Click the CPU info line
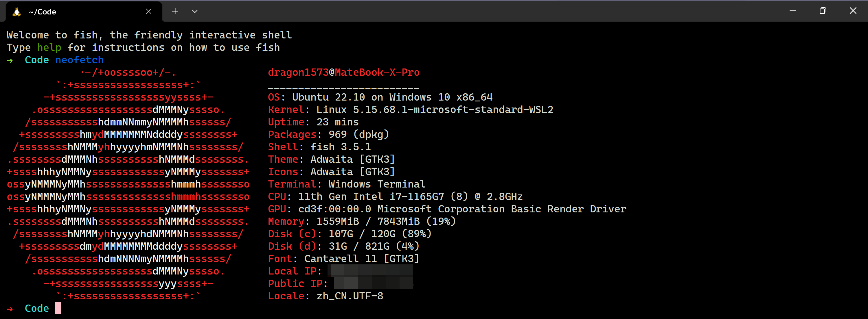 click(395, 196)
